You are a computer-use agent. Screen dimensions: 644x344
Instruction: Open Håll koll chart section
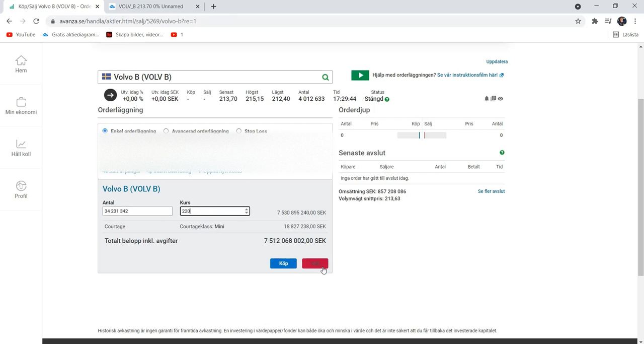21,148
